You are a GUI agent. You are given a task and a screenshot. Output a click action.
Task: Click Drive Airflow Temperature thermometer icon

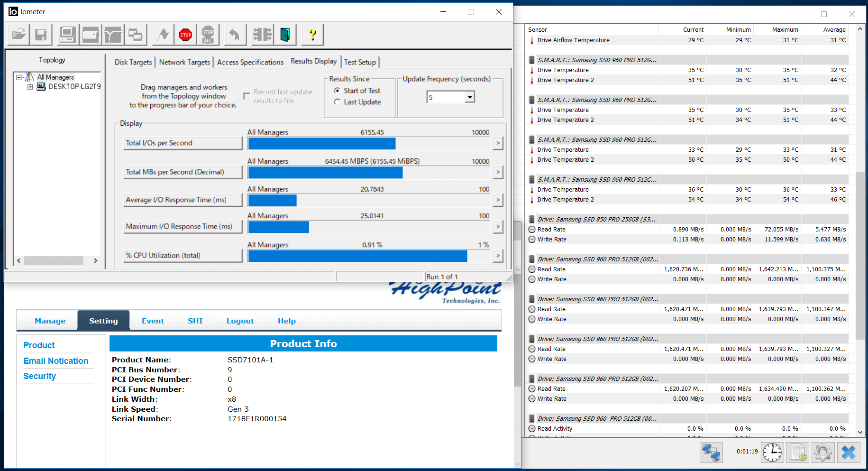click(532, 40)
